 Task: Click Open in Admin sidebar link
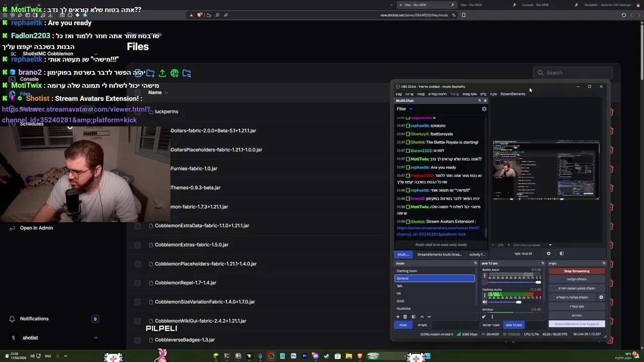pyautogui.click(x=36, y=228)
